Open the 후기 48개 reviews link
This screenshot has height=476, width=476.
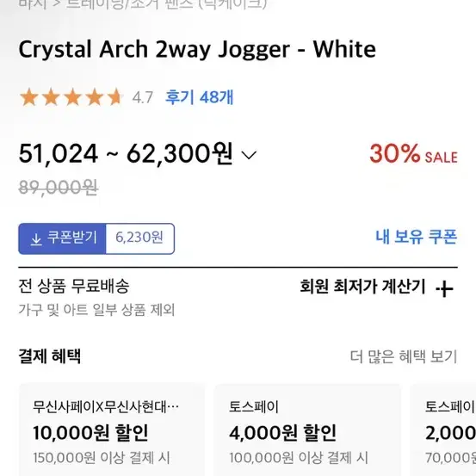[x=199, y=97]
